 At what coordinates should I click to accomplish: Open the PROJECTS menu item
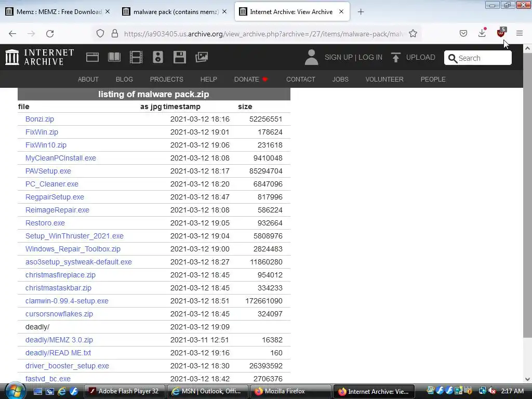(167, 79)
